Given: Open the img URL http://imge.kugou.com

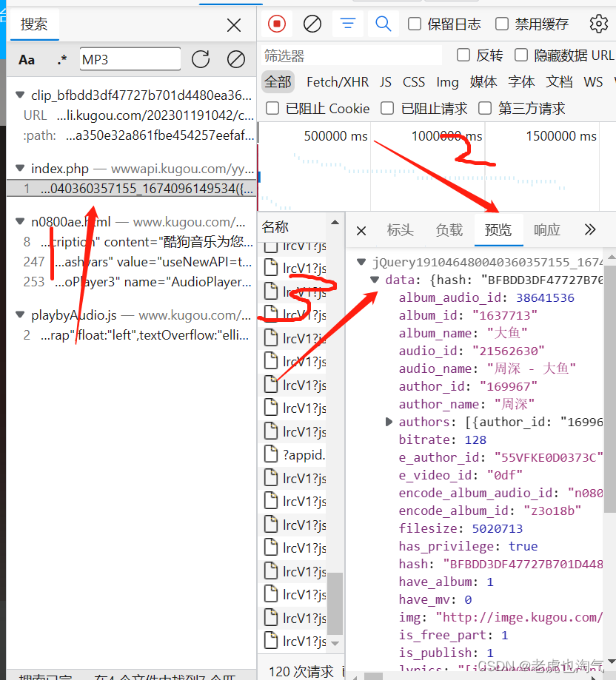Looking at the screenshot, I should click(519, 617).
